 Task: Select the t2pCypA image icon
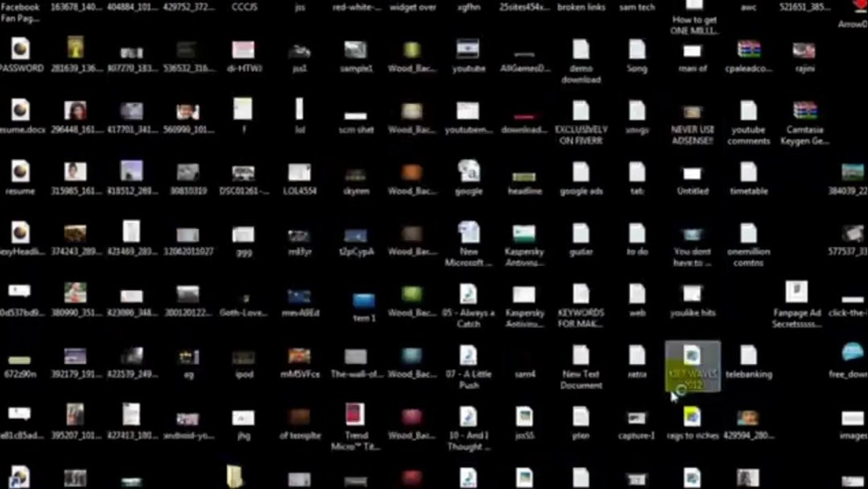click(x=355, y=236)
